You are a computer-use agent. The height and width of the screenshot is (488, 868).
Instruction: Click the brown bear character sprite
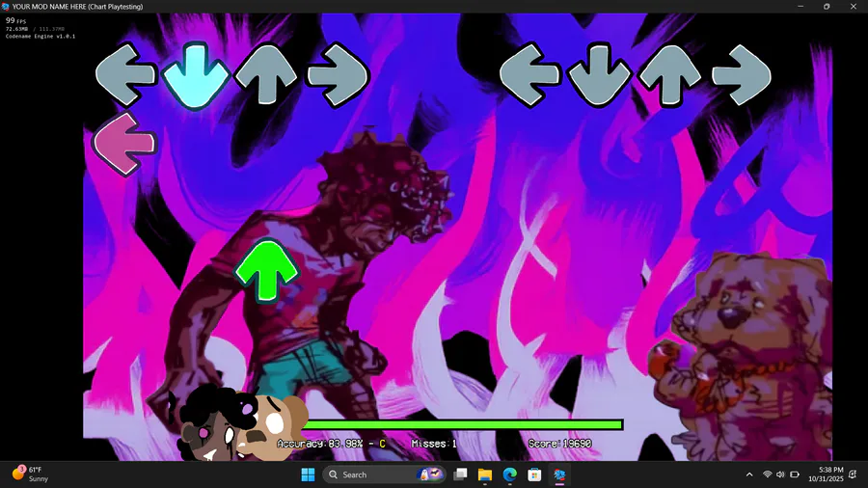(742, 357)
